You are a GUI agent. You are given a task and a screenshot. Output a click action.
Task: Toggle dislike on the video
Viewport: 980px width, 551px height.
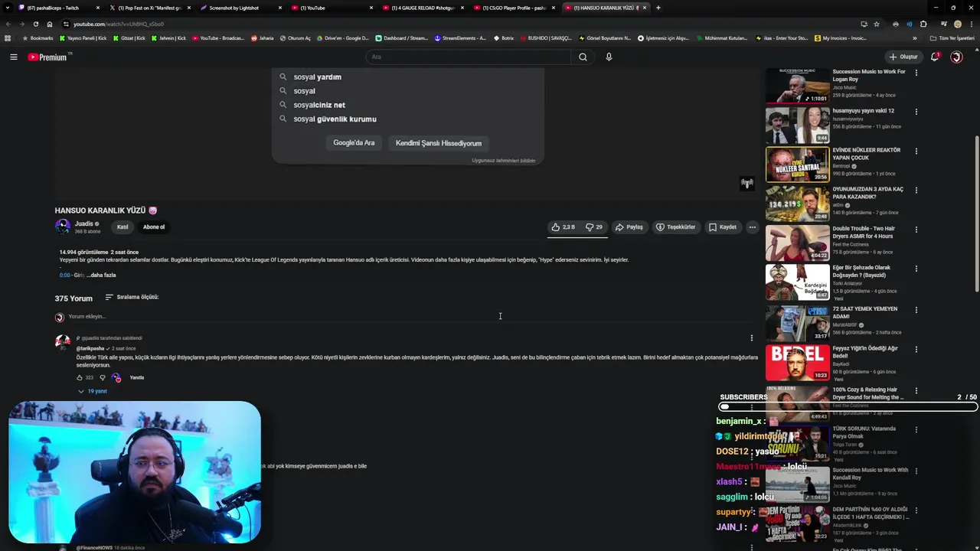[x=594, y=227]
